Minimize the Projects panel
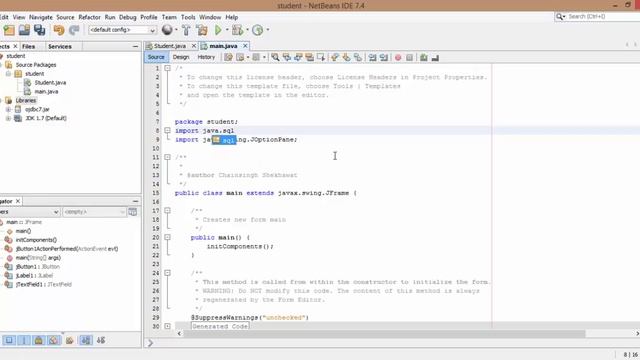Image resolution: width=640 pixels, height=360 pixels. click(x=136, y=47)
